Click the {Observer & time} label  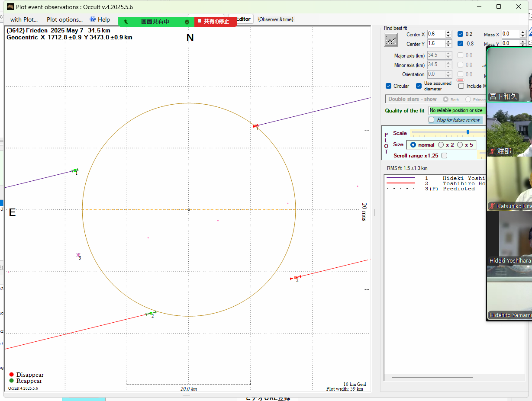click(x=275, y=19)
